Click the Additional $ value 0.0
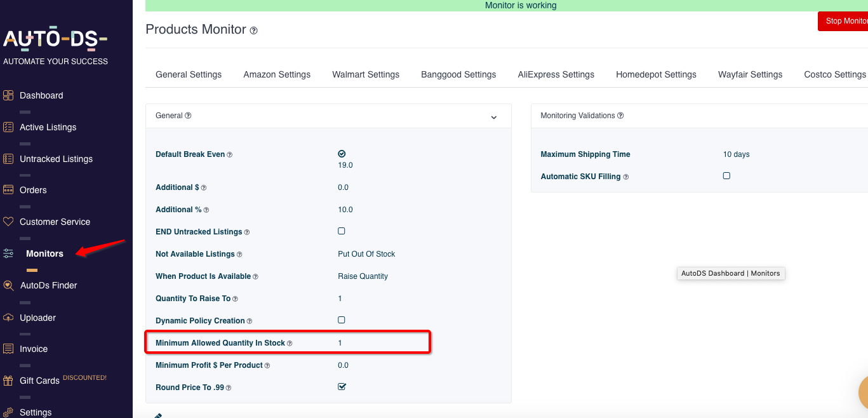 (x=343, y=187)
